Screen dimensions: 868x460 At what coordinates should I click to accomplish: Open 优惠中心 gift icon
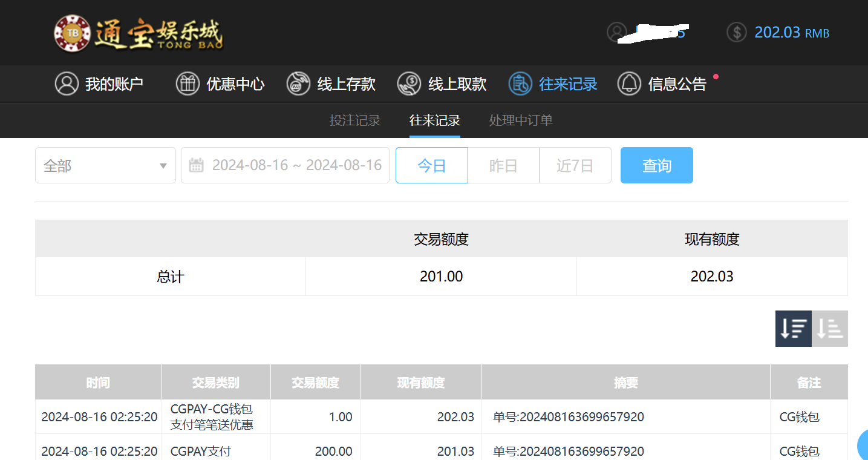tap(188, 84)
